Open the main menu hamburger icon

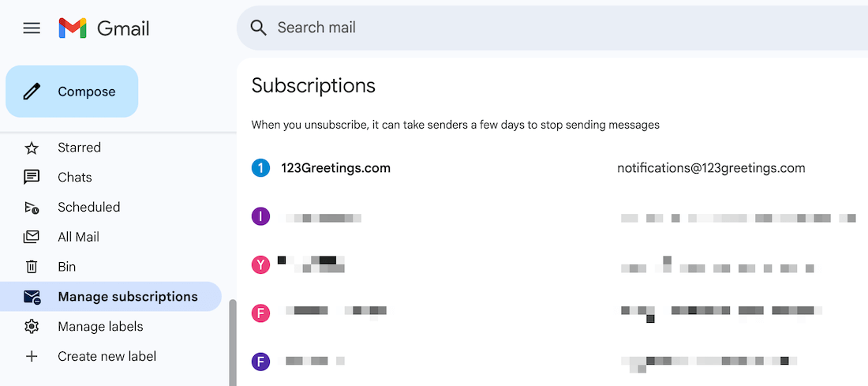[32, 28]
